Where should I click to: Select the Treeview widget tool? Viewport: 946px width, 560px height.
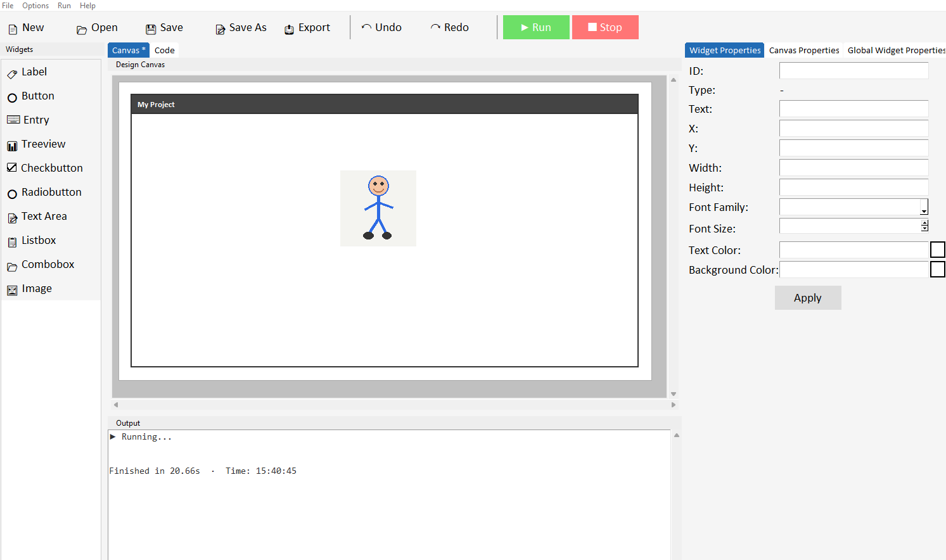pos(42,144)
